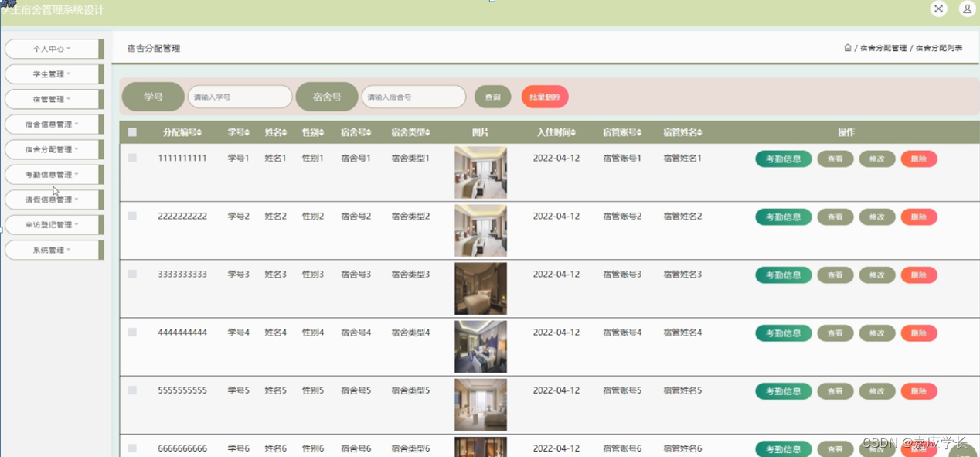Check row 4444444444 checkbox
The width and height of the screenshot is (980, 457).
[132, 332]
